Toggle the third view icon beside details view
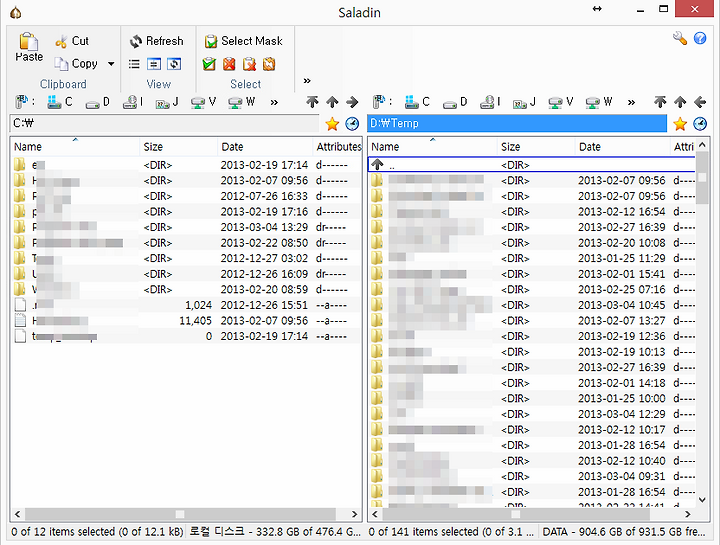 174,64
